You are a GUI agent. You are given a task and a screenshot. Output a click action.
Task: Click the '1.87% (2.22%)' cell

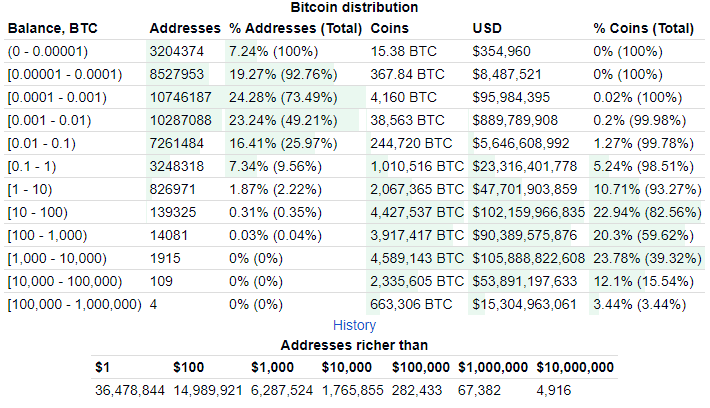tap(275, 189)
